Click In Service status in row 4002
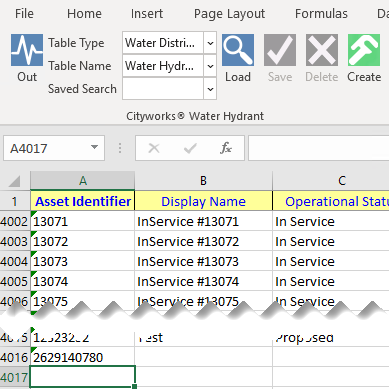The width and height of the screenshot is (389, 389). pos(331,221)
